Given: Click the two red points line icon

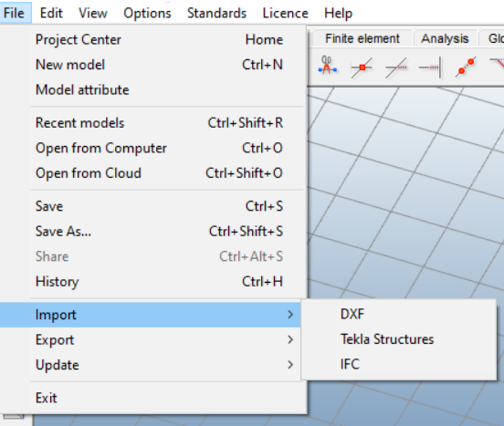Looking at the screenshot, I should [x=466, y=67].
